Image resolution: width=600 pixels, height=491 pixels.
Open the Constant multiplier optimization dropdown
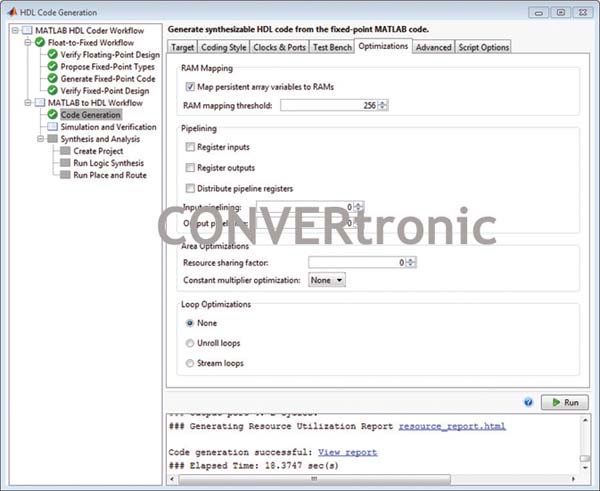(327, 280)
